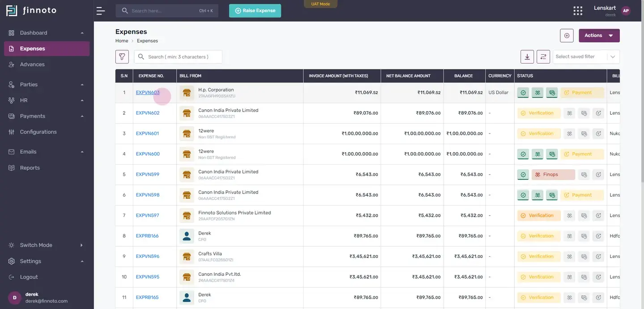Open Expenses in the sidebar
Viewport: 644px width, 309px height.
pos(47,49)
